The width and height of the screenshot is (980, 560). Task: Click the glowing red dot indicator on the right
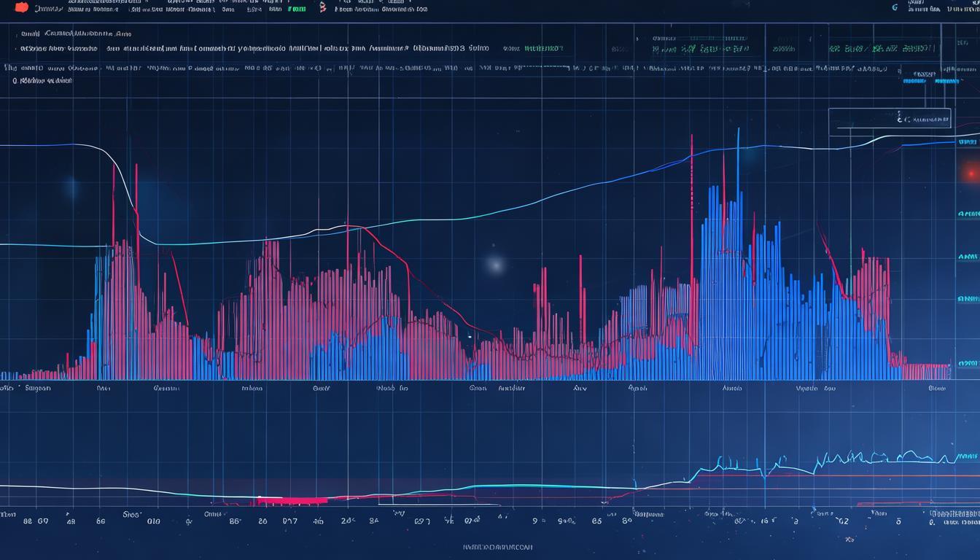coord(971,174)
